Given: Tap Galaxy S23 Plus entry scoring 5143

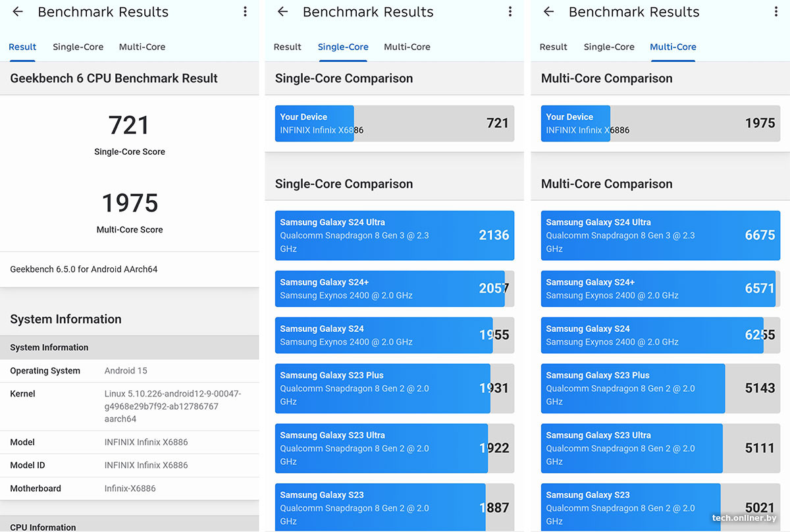Looking at the screenshot, I should pyautogui.click(x=660, y=388).
